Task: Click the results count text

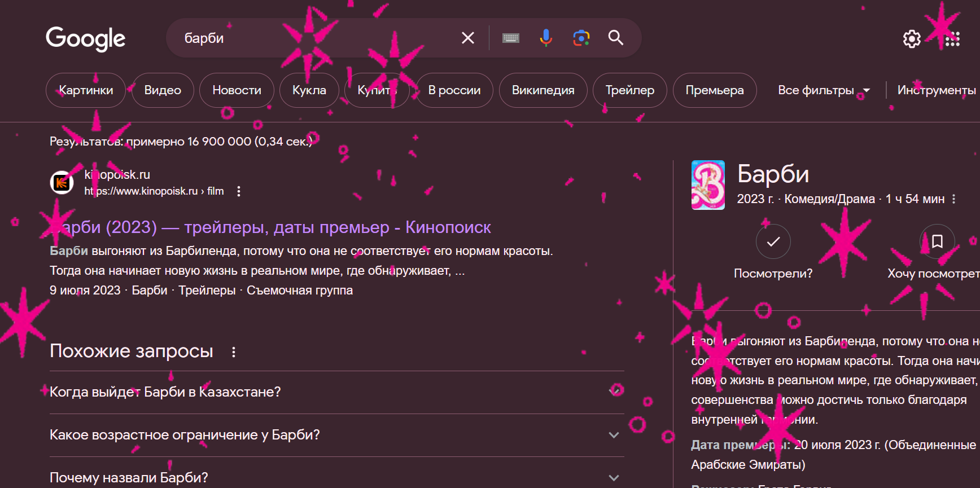Action: pos(181,142)
